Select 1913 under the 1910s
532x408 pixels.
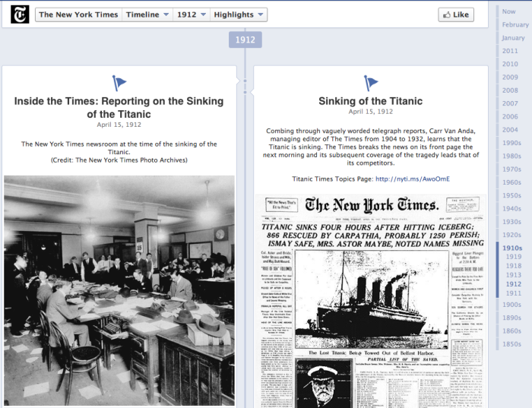click(514, 275)
